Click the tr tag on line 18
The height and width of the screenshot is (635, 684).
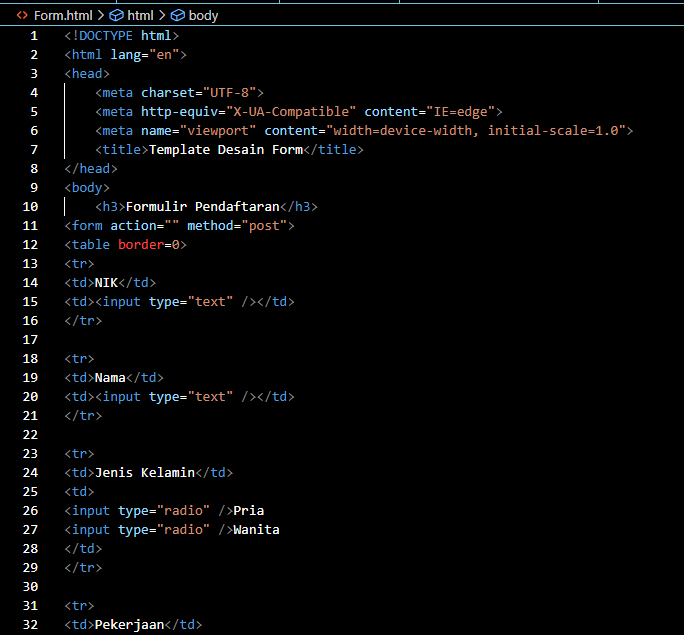coord(79,359)
